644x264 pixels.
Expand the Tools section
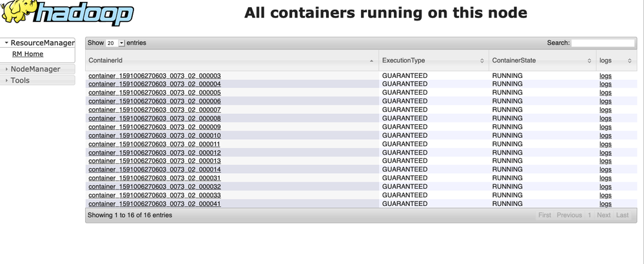[38, 80]
